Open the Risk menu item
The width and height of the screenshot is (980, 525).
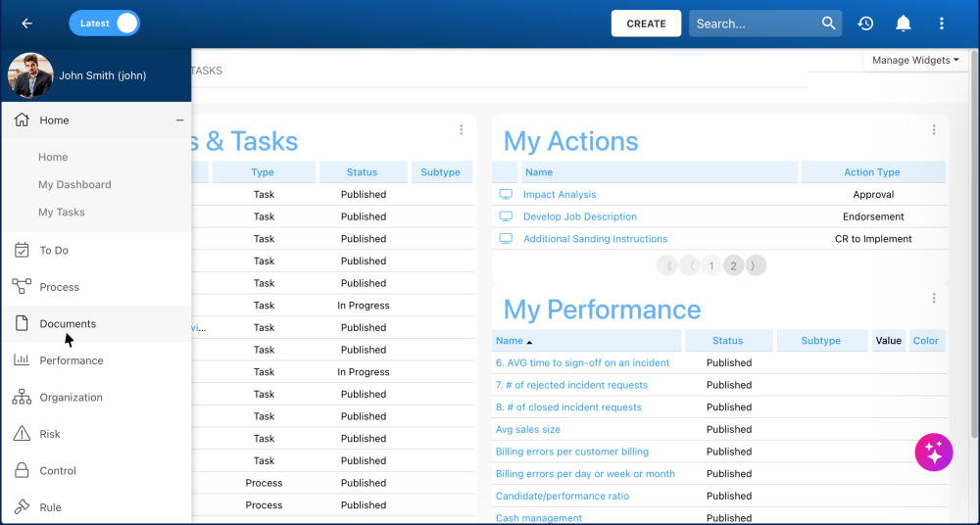click(50, 435)
